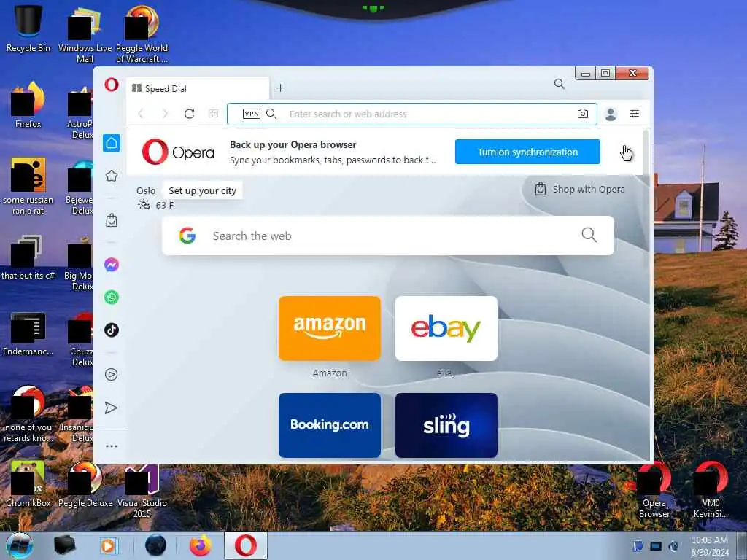Open the Speed Dial grid button

click(x=214, y=114)
